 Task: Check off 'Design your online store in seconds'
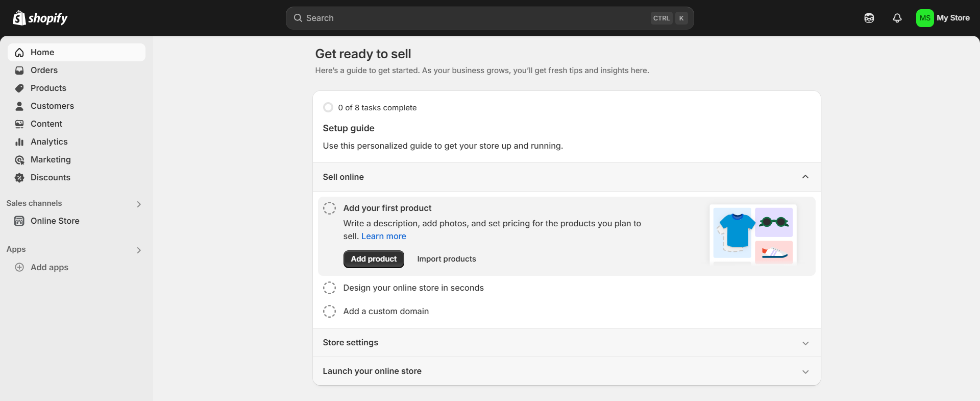(x=329, y=288)
